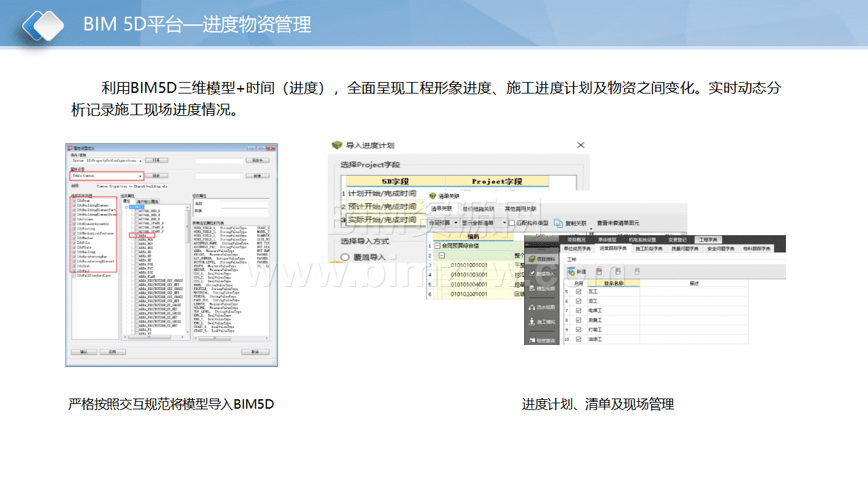Open 项目资料 in the dark sidebar
The width and height of the screenshot is (868, 488).
542,260
